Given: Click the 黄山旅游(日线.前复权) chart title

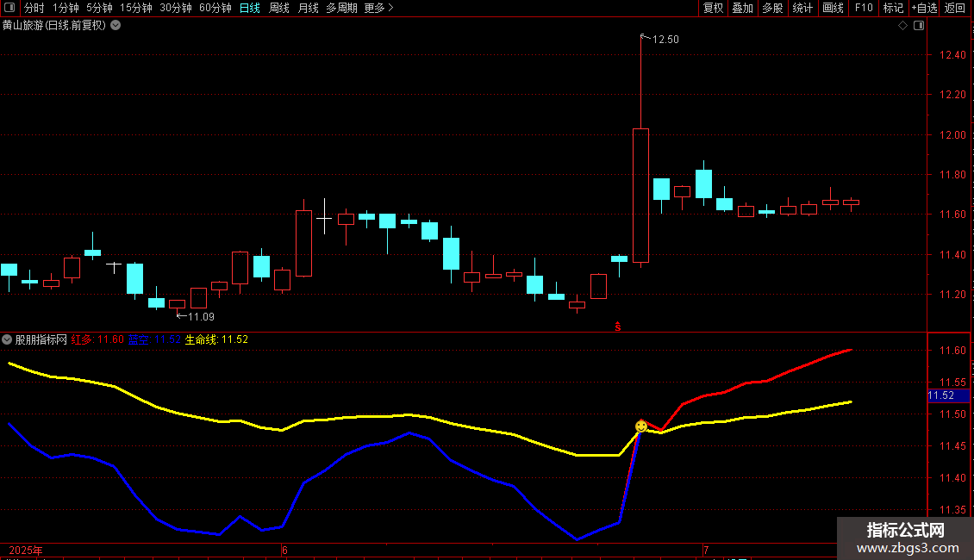Looking at the screenshot, I should point(54,26).
